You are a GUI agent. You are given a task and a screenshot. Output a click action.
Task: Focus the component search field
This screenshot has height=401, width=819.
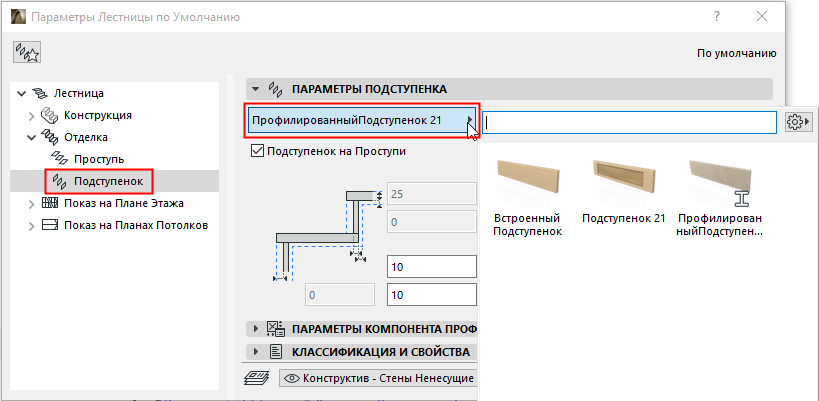tap(629, 121)
